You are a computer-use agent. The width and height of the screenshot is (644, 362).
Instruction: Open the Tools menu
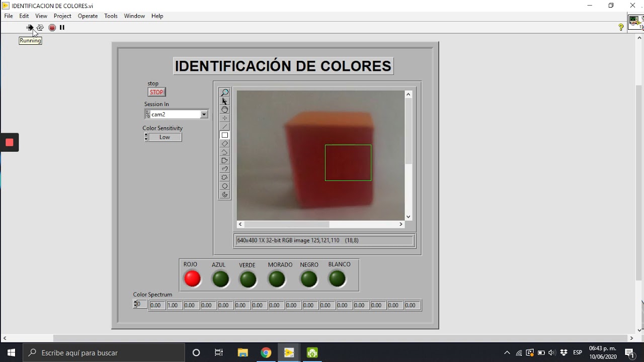[x=111, y=16]
